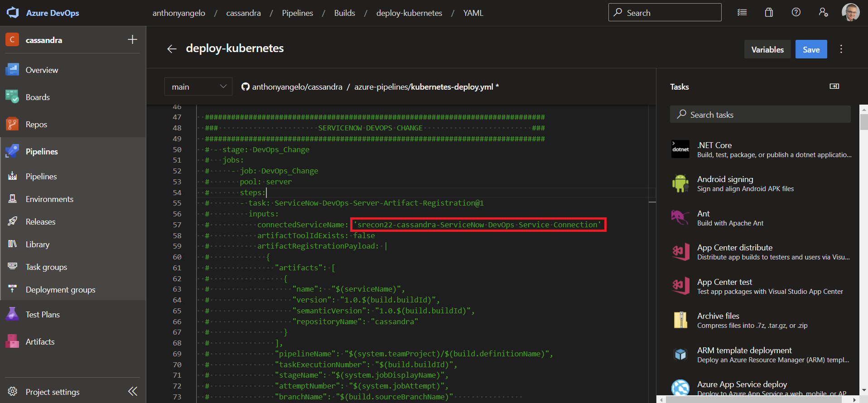Click the Search tasks field
Viewport: 868px width, 403px height.
[760, 114]
